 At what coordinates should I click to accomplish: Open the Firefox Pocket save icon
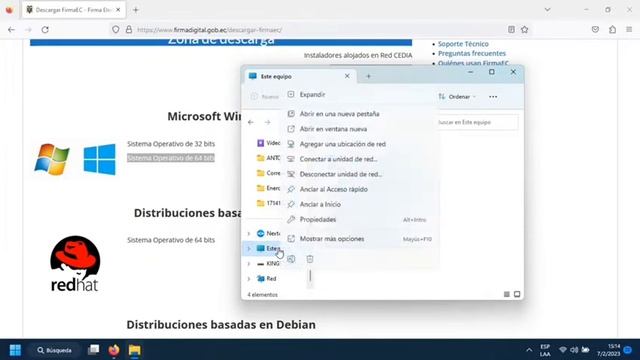(x=595, y=29)
